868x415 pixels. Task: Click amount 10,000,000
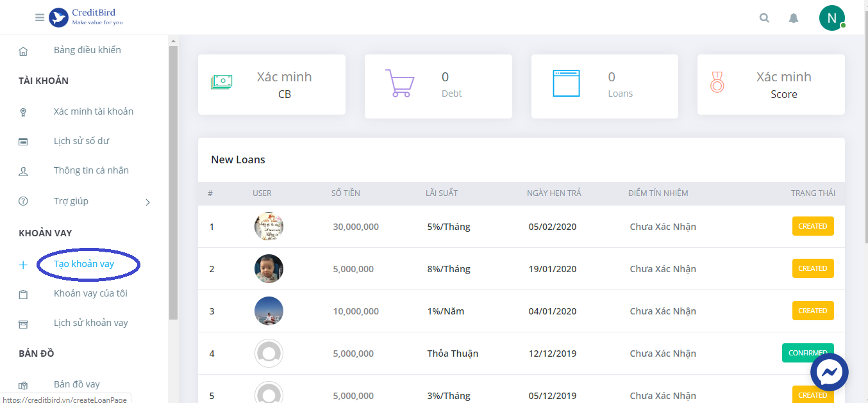(x=356, y=311)
